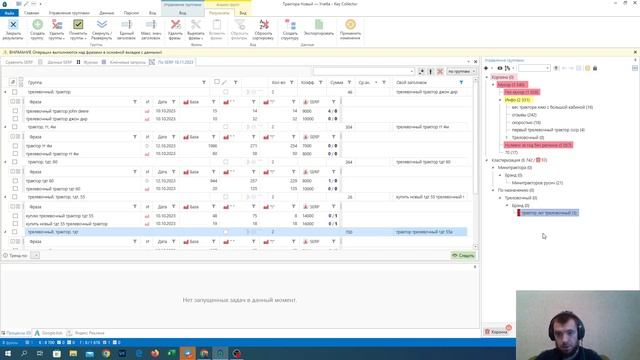Check phrase трактор тдт 60 checkbox
Viewport: 640px width, 360px height.
[x=15, y=181]
